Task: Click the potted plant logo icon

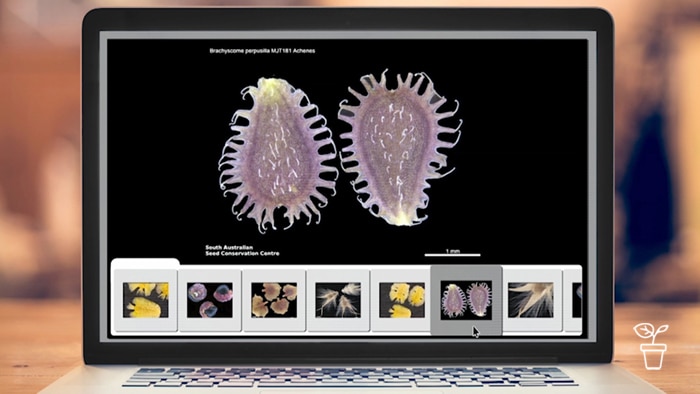Action: (651, 346)
